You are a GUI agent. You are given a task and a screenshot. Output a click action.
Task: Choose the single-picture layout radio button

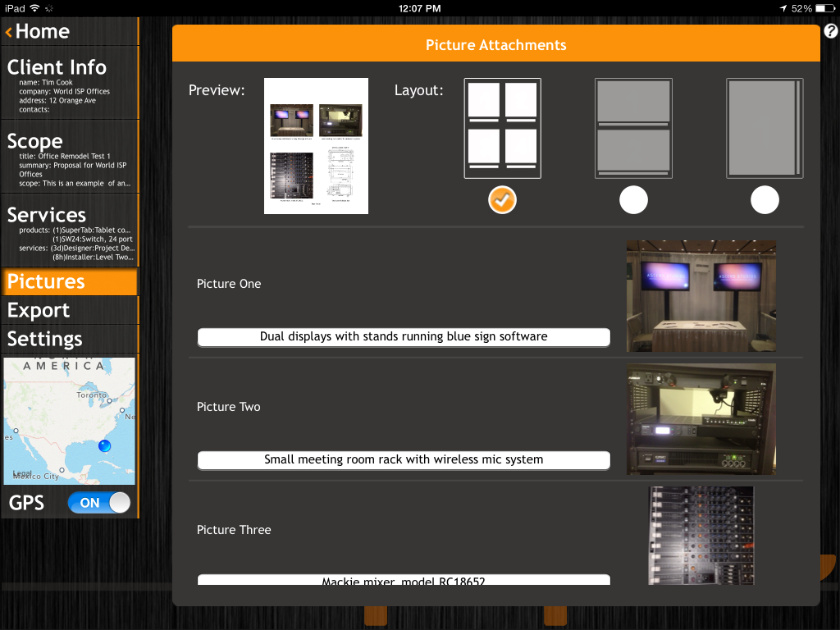(x=765, y=200)
